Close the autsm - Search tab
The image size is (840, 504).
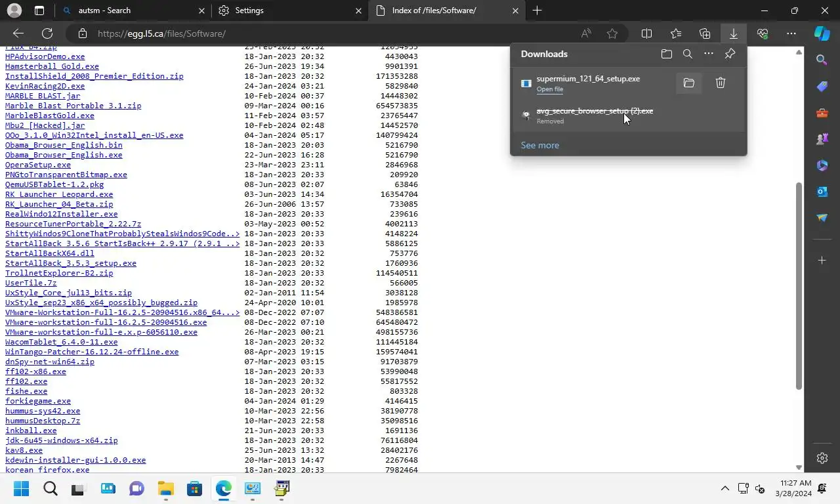[x=201, y=10]
